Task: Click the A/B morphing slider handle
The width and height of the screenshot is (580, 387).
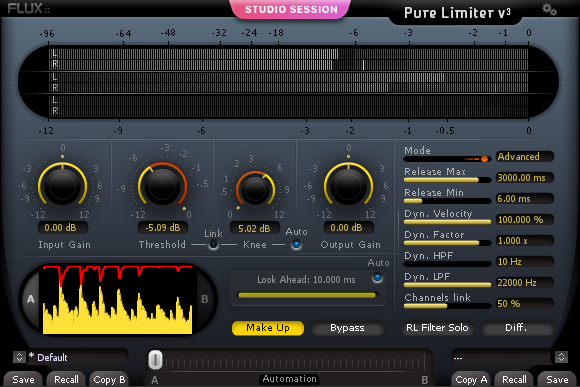Action: click(155, 360)
